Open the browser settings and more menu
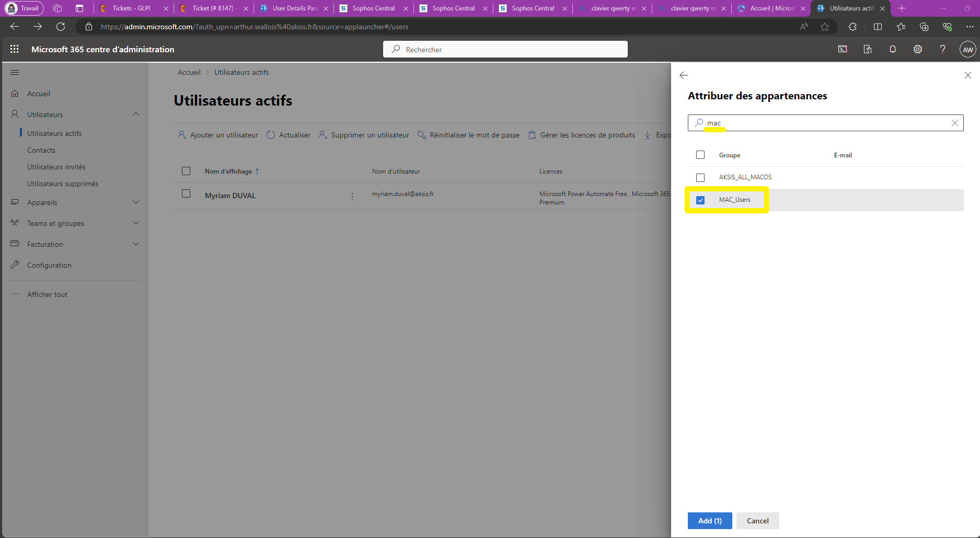This screenshot has width=980, height=538. [x=970, y=27]
